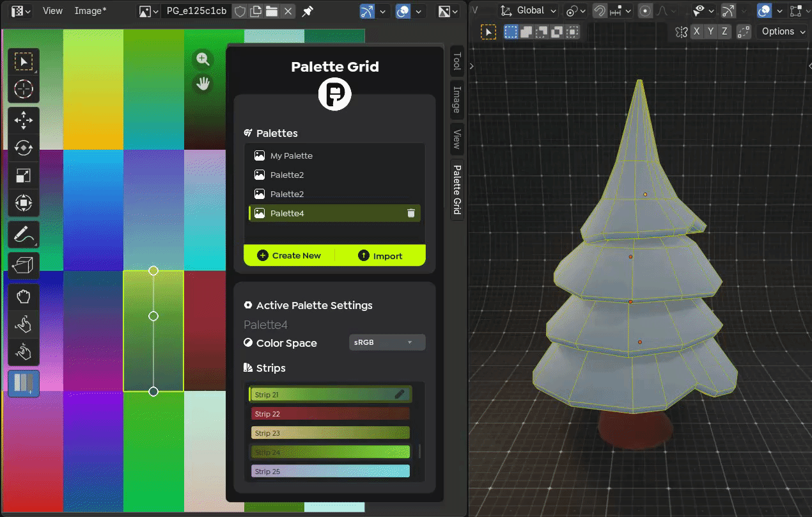
Task: Delete Palette4 with the trash icon
Action: (x=410, y=213)
